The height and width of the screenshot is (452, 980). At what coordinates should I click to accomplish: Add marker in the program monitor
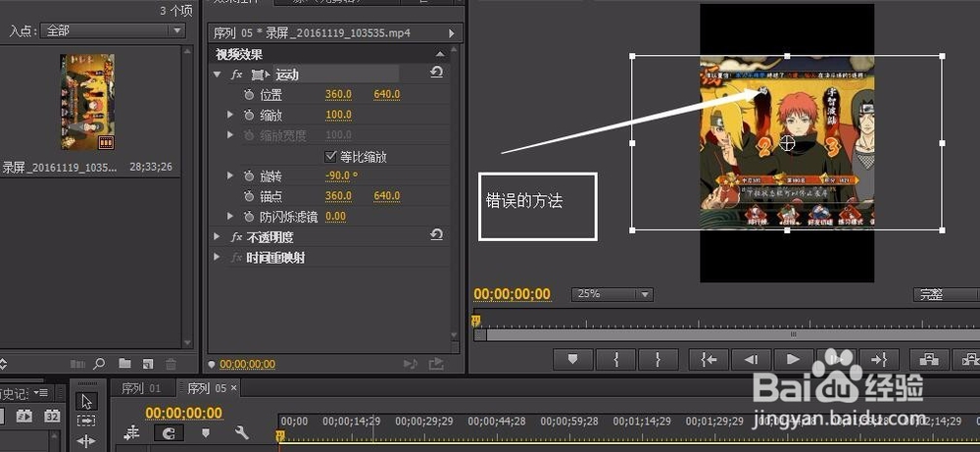(x=572, y=359)
